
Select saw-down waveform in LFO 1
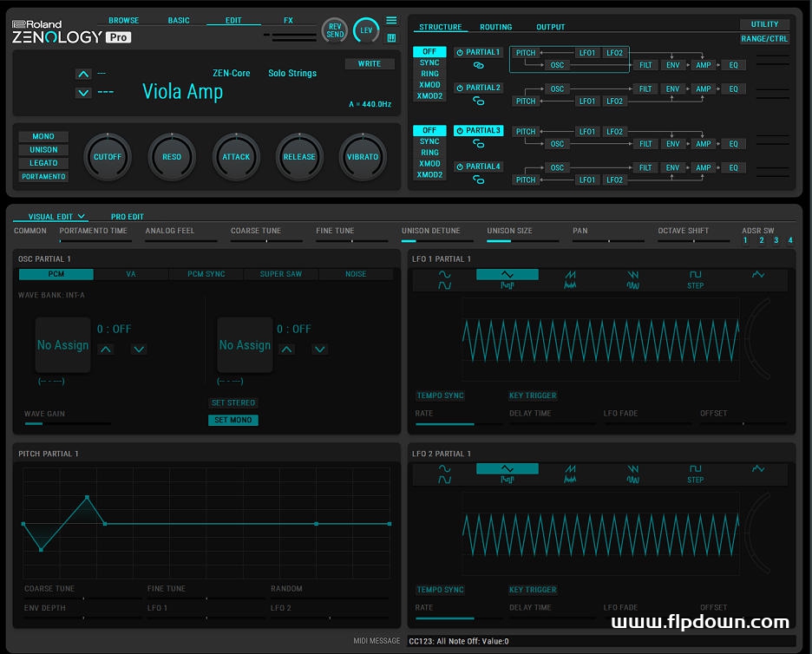[x=632, y=274]
